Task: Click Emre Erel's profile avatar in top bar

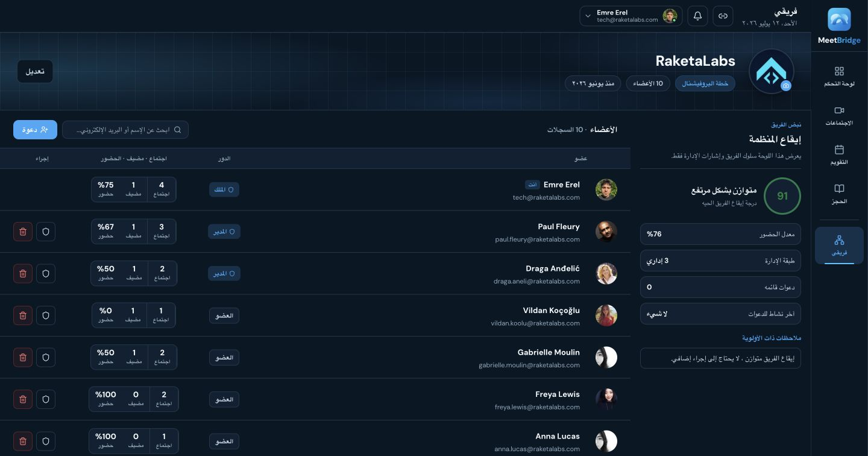Action: 670,16
